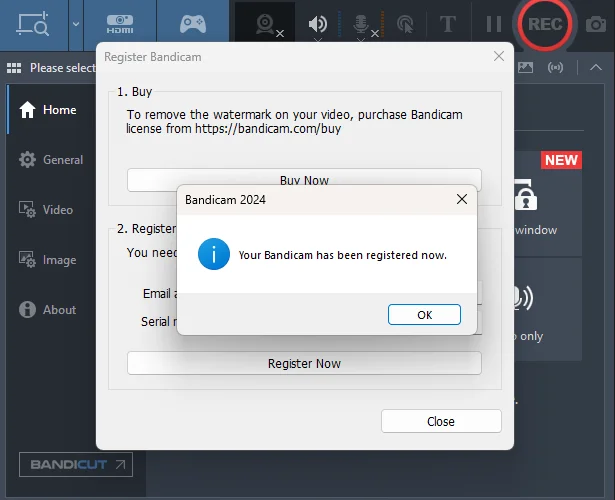Viewport: 615px width, 500px height.
Task: Click the audio only microphone icon
Action: tap(523, 298)
